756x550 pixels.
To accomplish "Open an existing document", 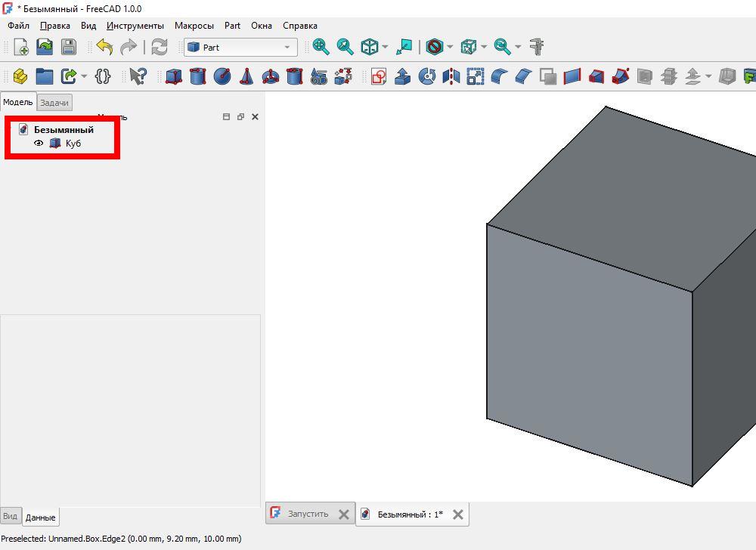I will pyautogui.click(x=45, y=47).
